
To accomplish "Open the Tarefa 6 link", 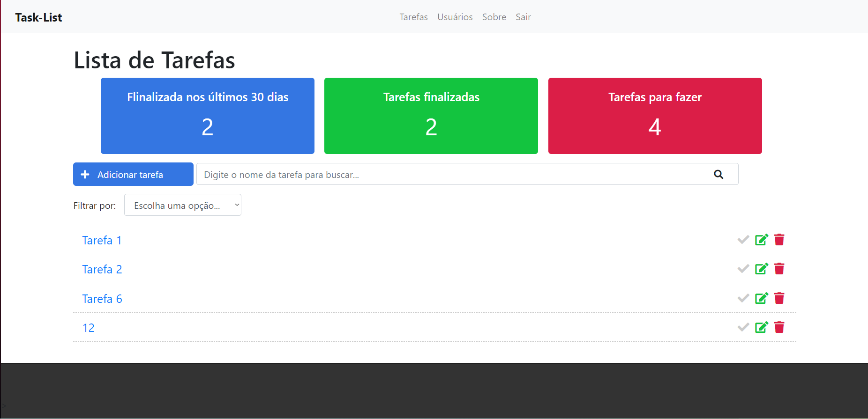I will [102, 299].
